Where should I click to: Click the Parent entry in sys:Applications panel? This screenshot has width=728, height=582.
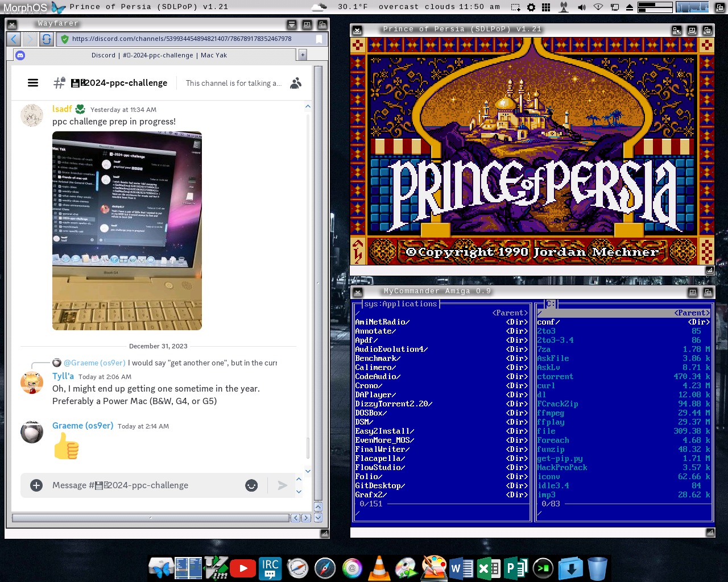pyautogui.click(x=442, y=313)
